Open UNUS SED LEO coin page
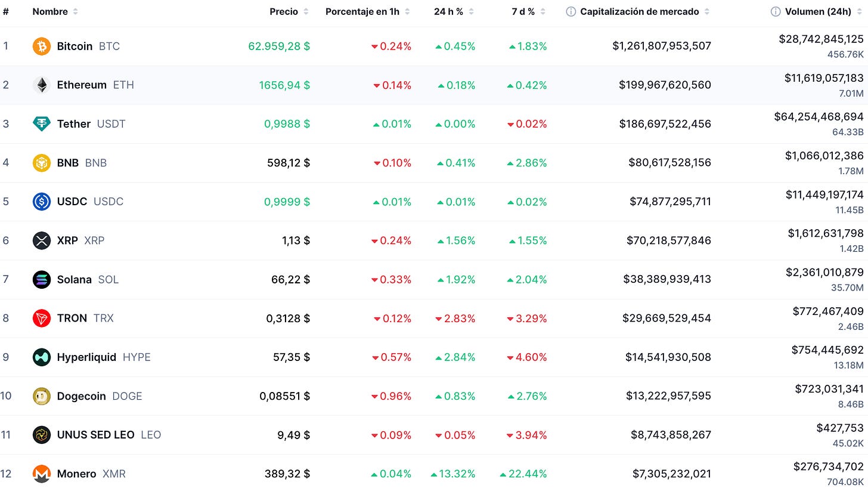The height and width of the screenshot is (491, 868). (109, 435)
